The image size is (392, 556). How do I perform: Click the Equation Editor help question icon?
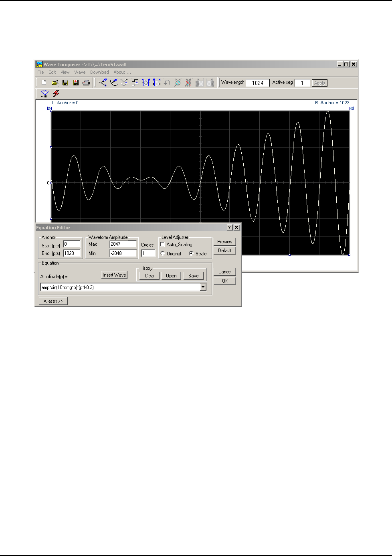(x=230, y=228)
